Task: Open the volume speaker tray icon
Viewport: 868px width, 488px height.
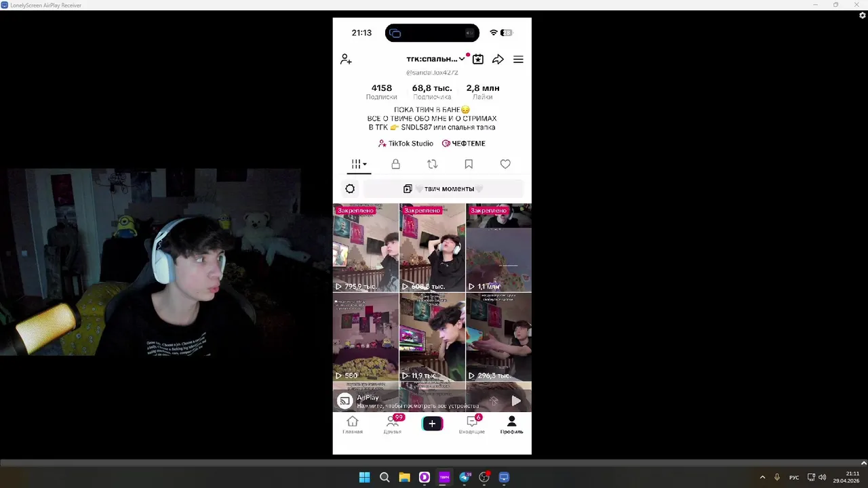Action: click(822, 477)
